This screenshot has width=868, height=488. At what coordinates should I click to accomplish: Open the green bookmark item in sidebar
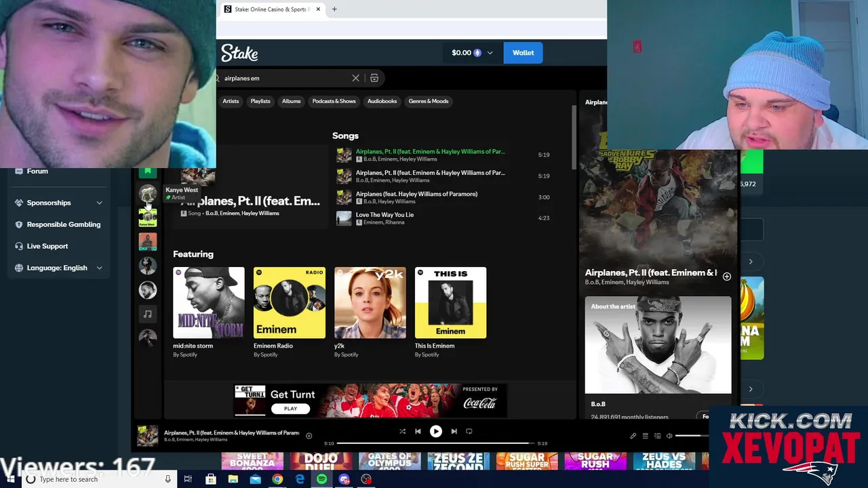(147, 172)
